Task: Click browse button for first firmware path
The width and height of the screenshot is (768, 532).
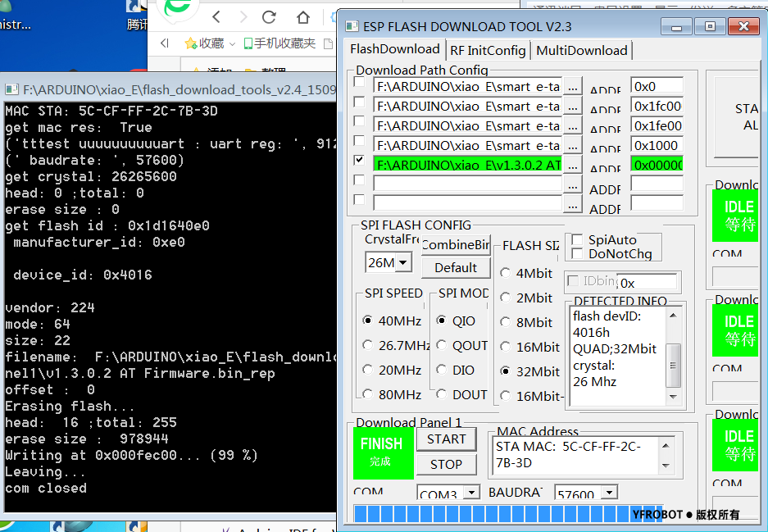Action: (572, 85)
